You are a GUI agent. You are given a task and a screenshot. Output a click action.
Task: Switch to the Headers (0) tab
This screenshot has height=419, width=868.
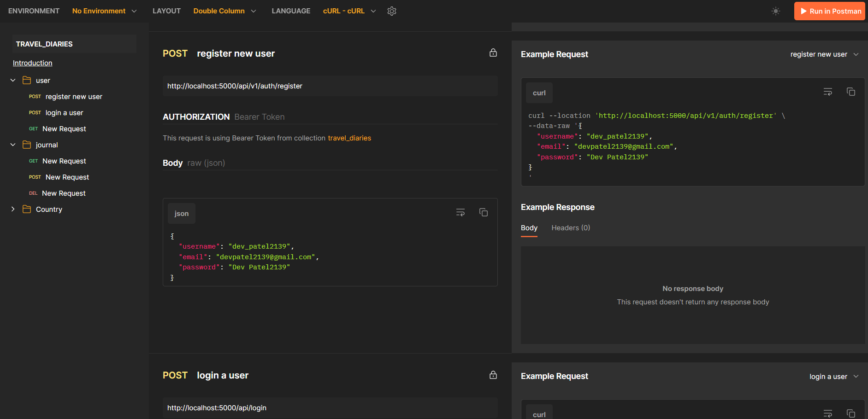(571, 228)
